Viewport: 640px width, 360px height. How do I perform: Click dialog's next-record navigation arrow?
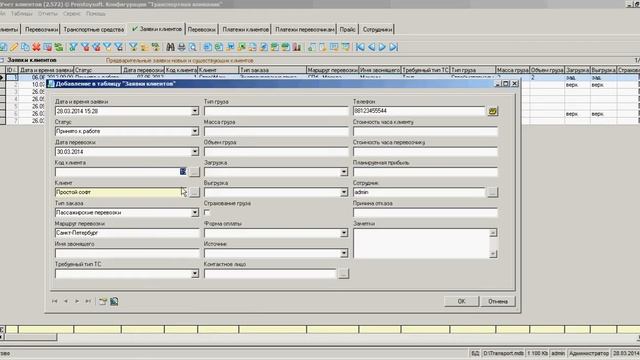77,301
